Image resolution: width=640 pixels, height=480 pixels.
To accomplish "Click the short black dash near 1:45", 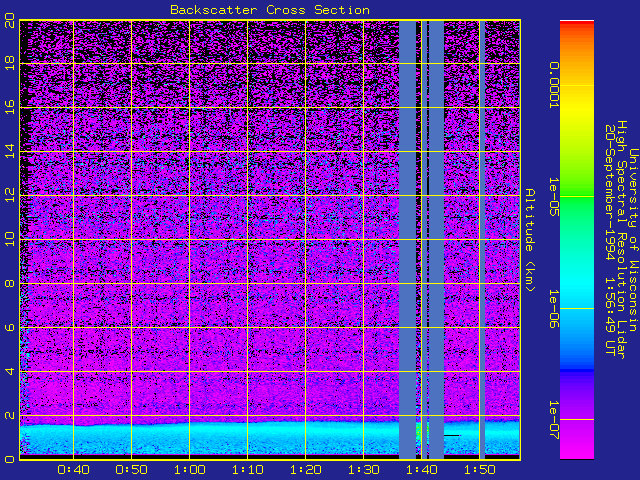I will 452,436.
